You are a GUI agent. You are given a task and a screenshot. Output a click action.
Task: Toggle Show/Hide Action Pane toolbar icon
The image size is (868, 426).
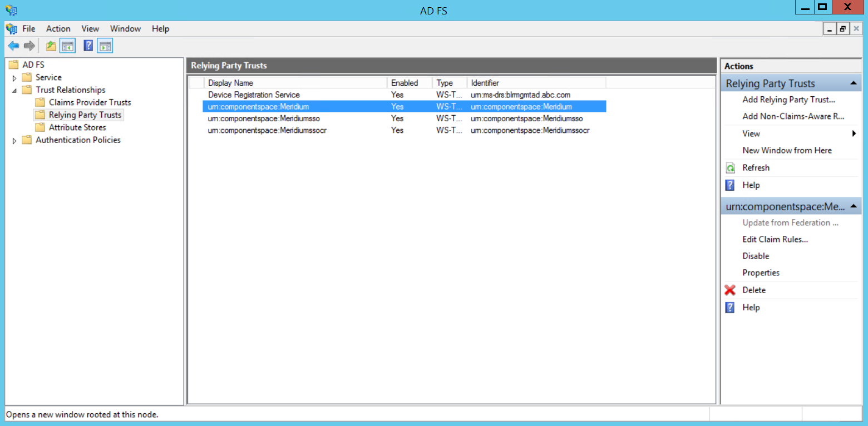pyautogui.click(x=105, y=46)
